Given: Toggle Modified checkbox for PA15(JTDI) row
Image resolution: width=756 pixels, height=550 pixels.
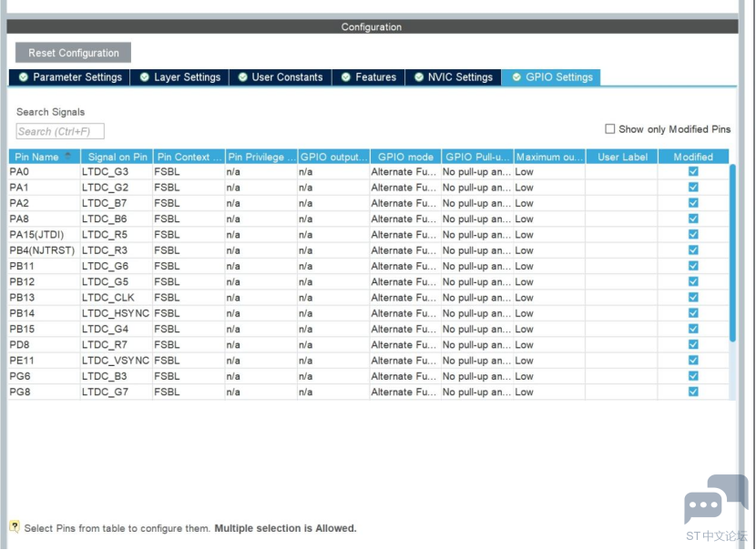Looking at the screenshot, I should click(x=693, y=234).
